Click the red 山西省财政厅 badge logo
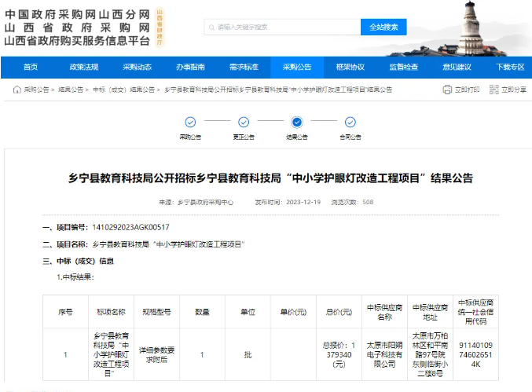532x392 pixels. click(160, 25)
